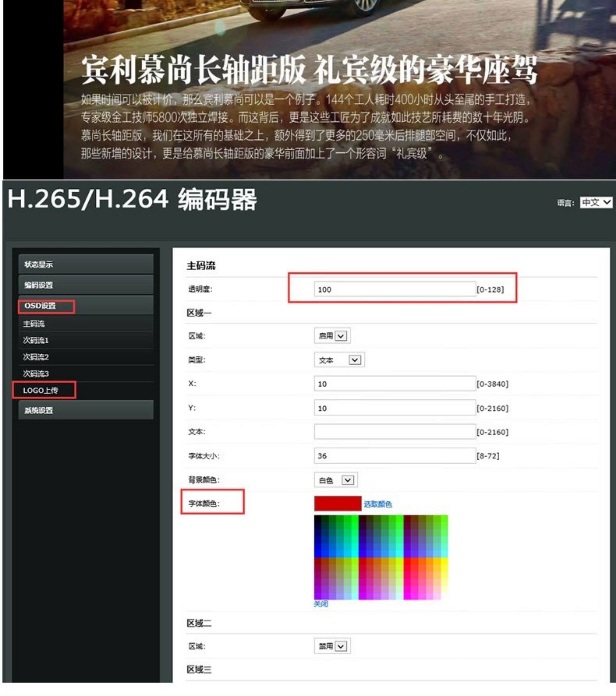
Task: Click the 关闭 link below the palette
Action: point(321,604)
